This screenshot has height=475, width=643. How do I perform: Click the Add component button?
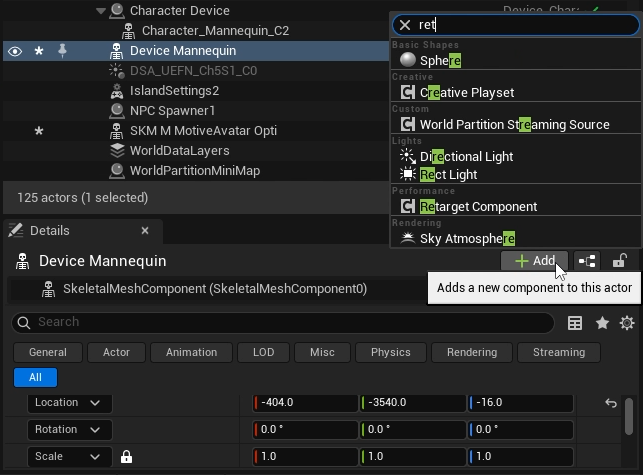[534, 261]
